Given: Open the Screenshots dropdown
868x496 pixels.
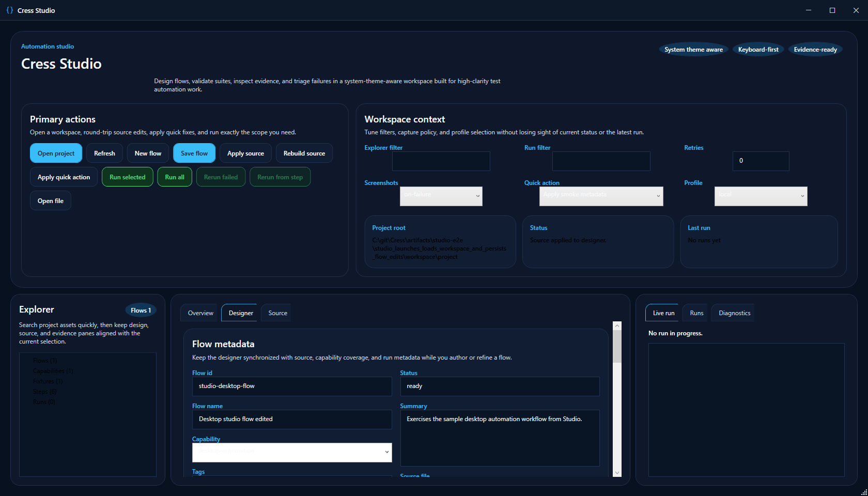Looking at the screenshot, I should [441, 196].
